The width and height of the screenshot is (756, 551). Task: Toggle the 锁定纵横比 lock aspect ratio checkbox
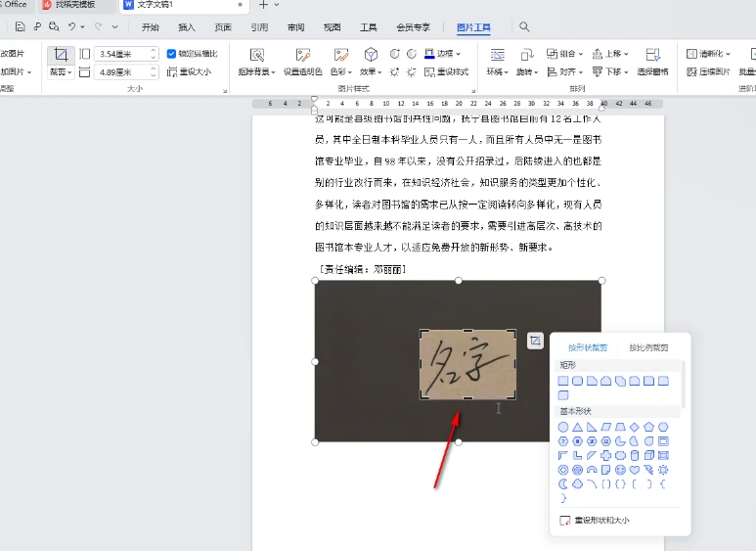point(171,54)
